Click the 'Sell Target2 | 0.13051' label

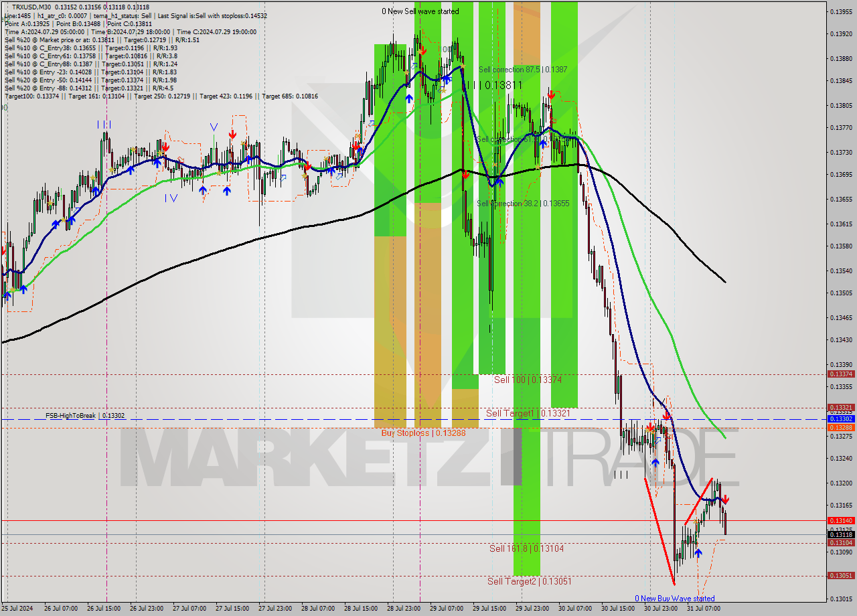click(530, 581)
